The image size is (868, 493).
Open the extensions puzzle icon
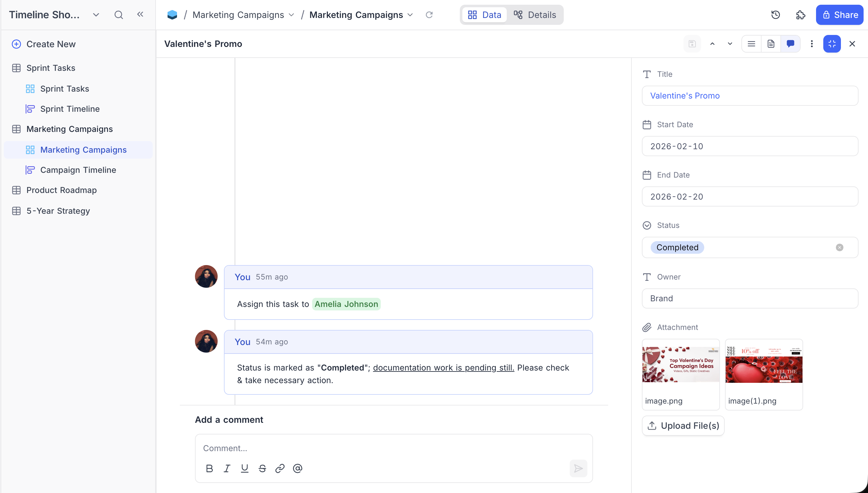point(801,15)
